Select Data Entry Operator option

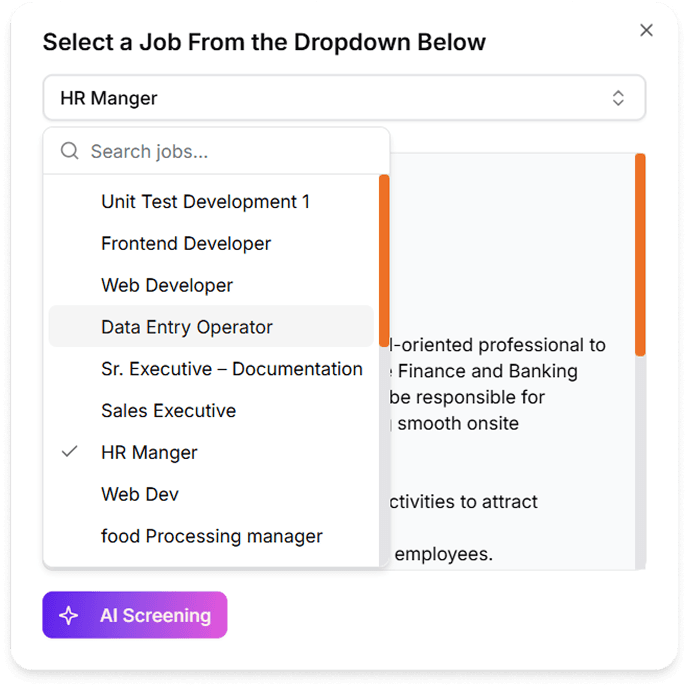pyautogui.click(x=187, y=328)
